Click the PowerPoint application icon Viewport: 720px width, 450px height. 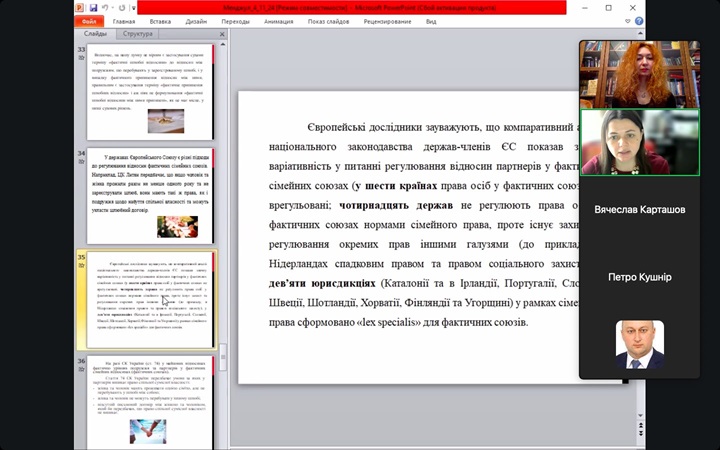[80, 6]
